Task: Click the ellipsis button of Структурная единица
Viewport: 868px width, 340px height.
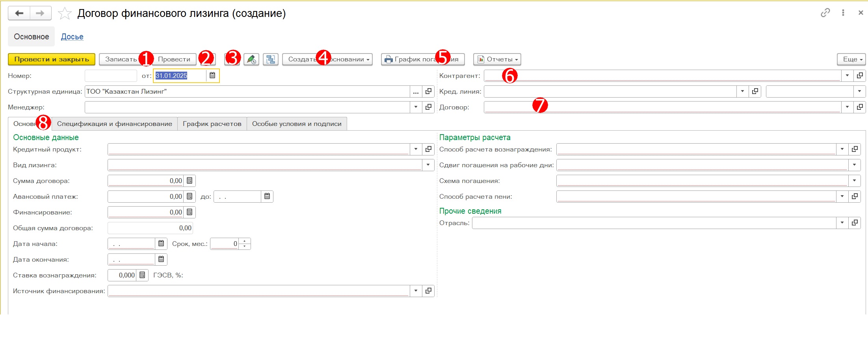Action: pyautogui.click(x=416, y=92)
